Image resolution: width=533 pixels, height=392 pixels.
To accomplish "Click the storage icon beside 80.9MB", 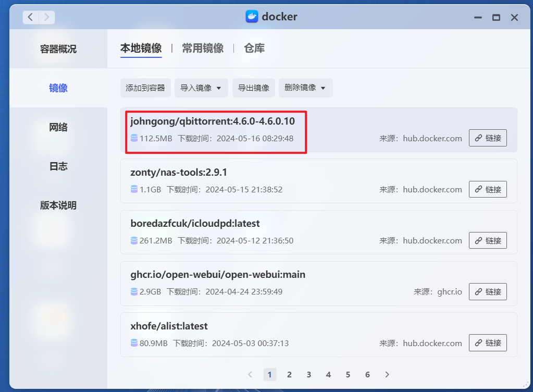I will (134, 342).
